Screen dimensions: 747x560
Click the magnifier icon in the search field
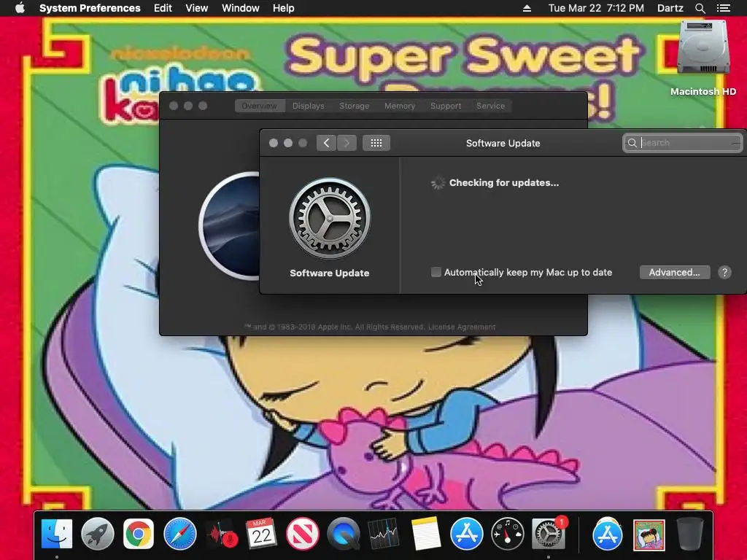coord(632,143)
